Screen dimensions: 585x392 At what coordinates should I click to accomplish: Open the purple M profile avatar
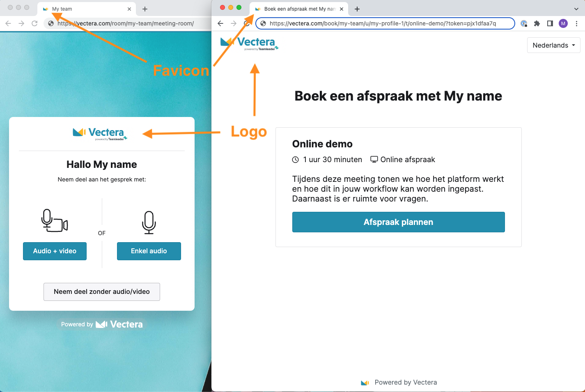point(563,23)
